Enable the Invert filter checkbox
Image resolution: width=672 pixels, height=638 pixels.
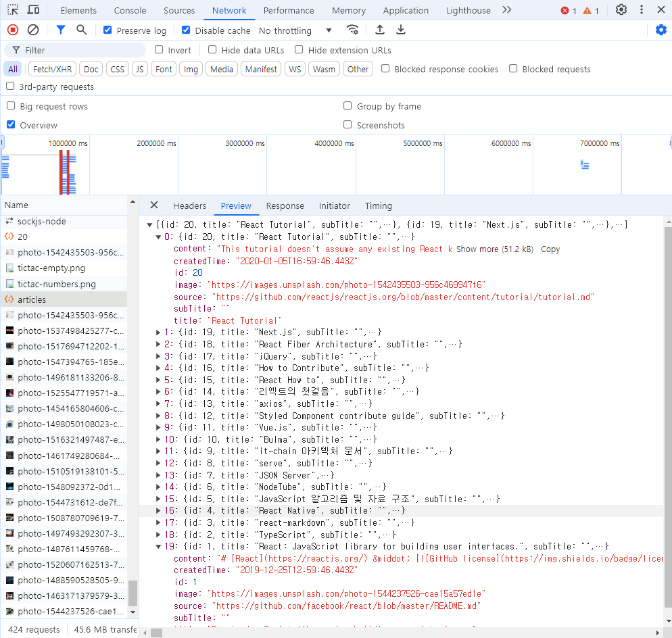pyautogui.click(x=159, y=50)
